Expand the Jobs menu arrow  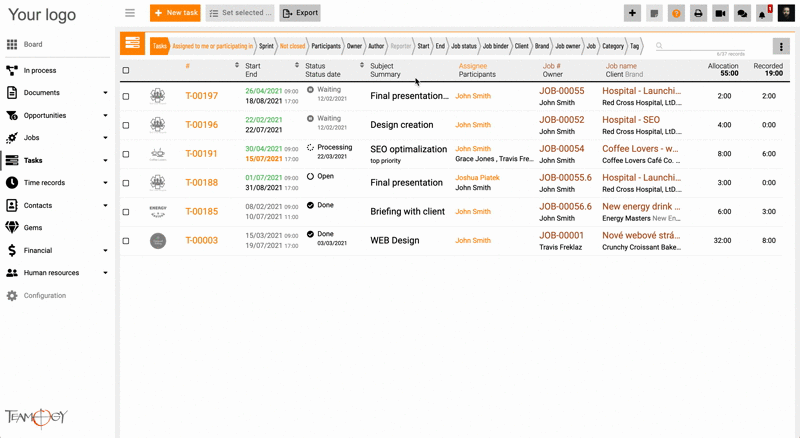(x=106, y=138)
